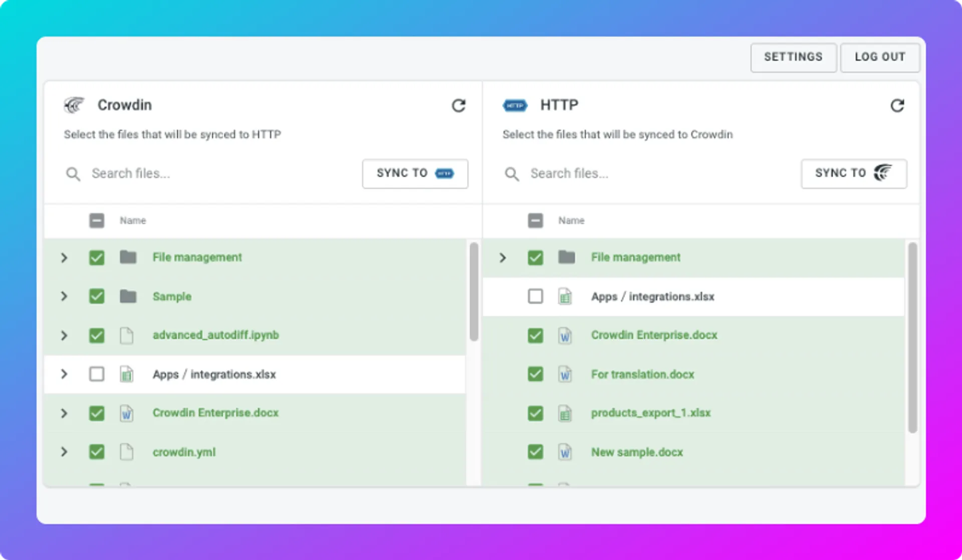The height and width of the screenshot is (560, 962).
Task: Click the Sample folder icon
Action: click(x=128, y=297)
